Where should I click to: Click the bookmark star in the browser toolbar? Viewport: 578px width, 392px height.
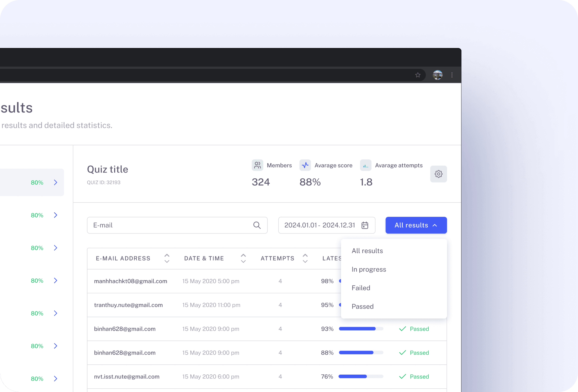pos(418,75)
